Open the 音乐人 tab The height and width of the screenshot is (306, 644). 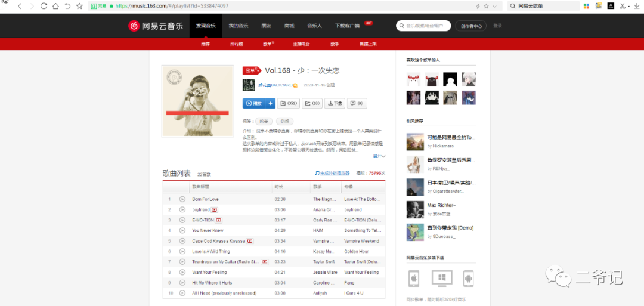pos(315,26)
